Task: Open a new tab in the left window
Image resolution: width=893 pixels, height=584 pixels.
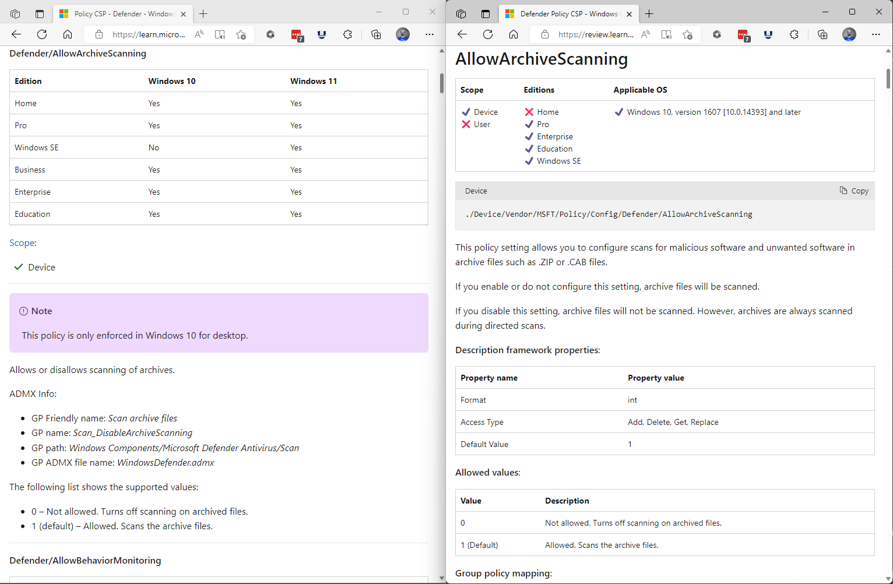Action: (203, 14)
